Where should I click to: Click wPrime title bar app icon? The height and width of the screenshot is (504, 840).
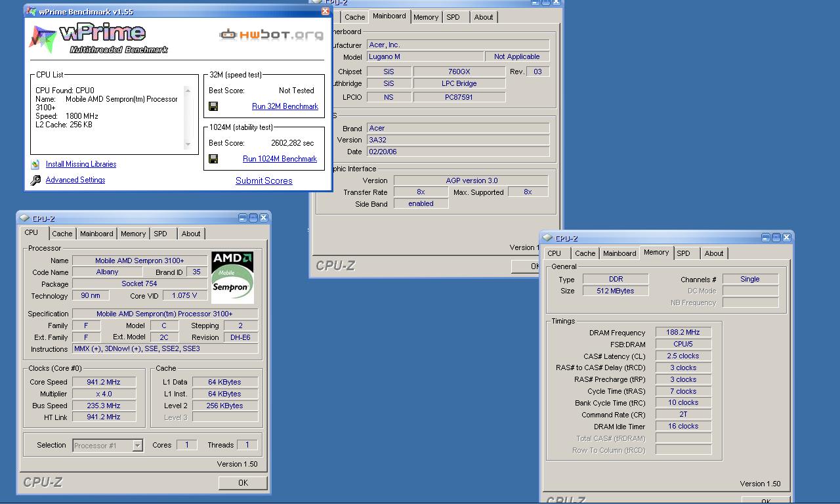[31, 11]
